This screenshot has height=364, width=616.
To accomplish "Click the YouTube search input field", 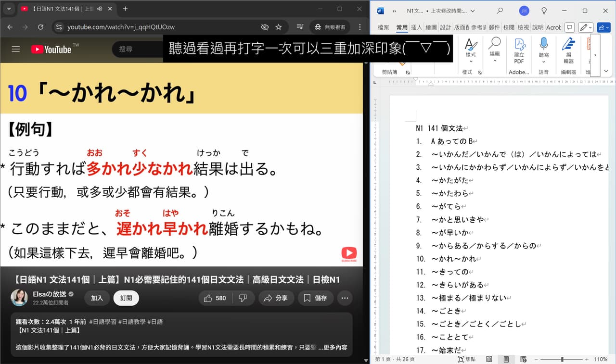I will [138, 49].
